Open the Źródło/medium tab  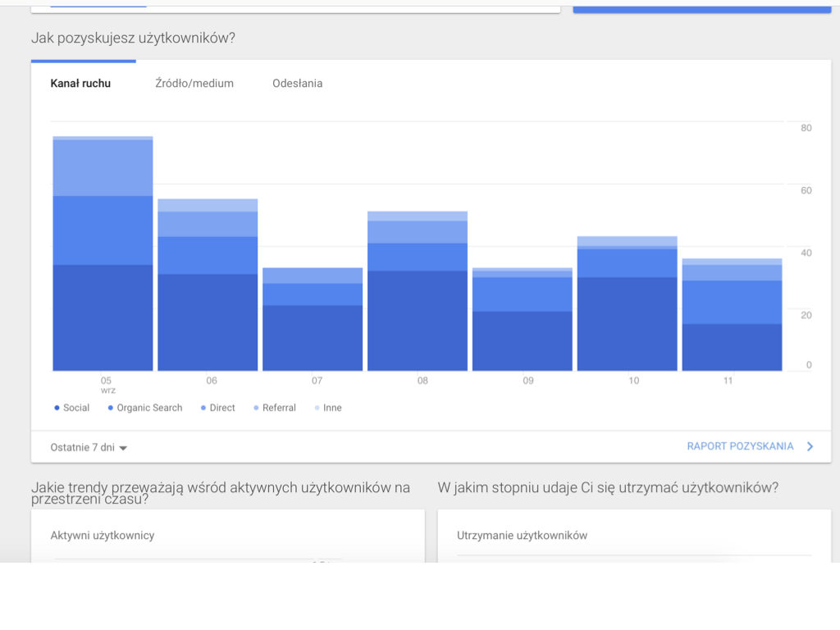tap(194, 83)
